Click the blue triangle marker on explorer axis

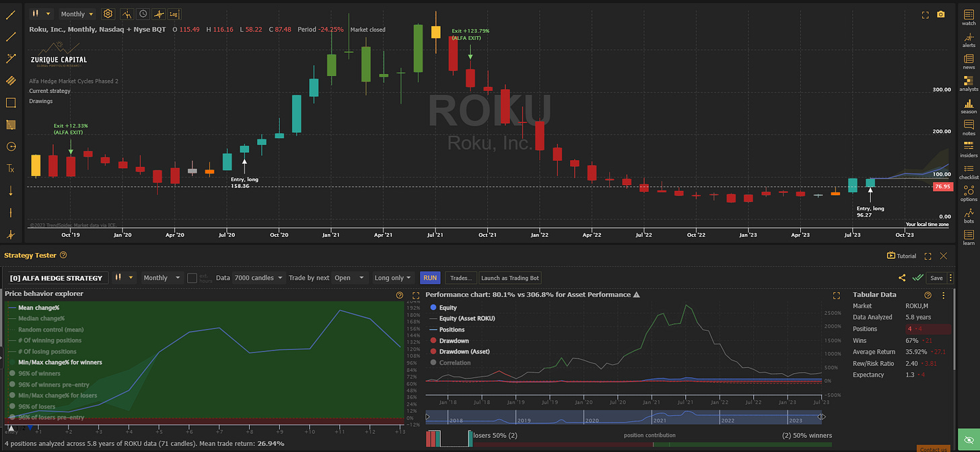pyautogui.click(x=30, y=427)
